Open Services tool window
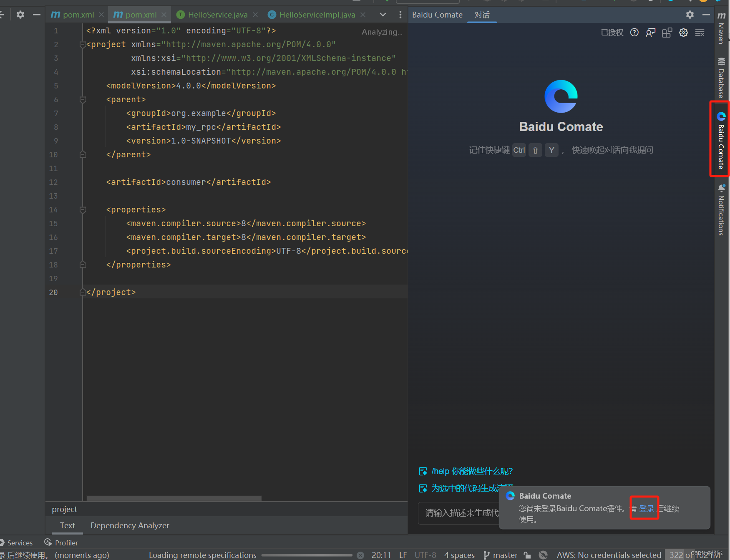 [x=17, y=542]
